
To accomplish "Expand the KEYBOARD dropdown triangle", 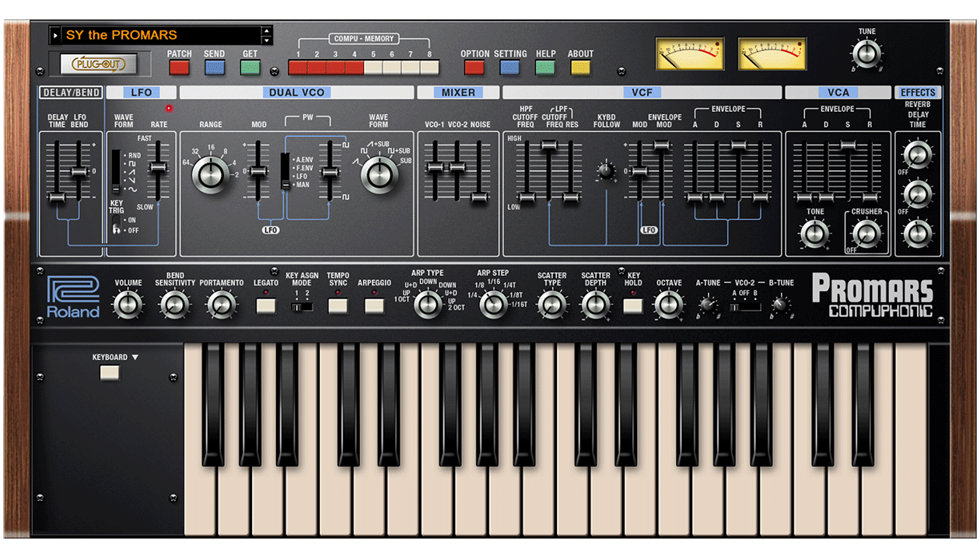I will [135, 357].
